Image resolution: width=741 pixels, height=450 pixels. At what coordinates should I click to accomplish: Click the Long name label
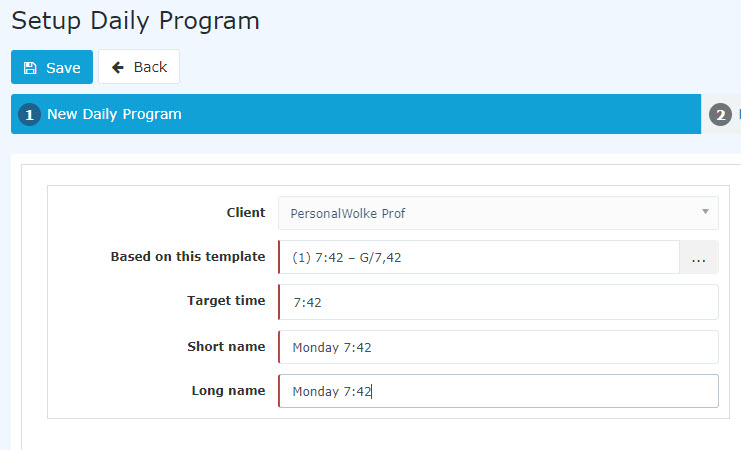click(228, 390)
